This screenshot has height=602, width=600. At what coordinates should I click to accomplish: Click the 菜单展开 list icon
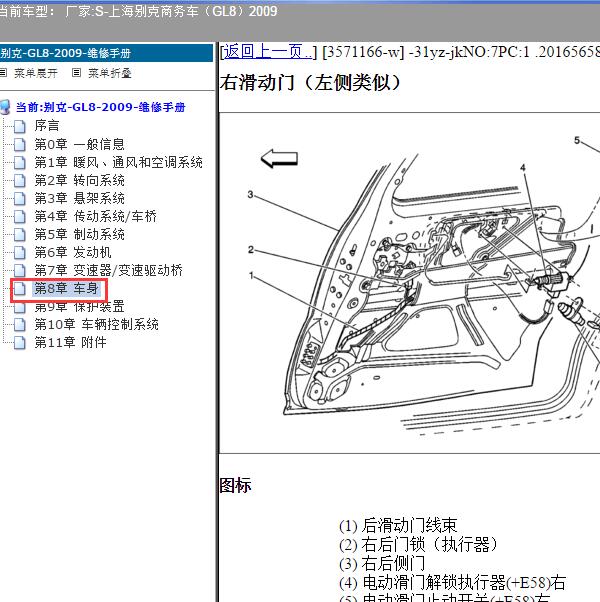tap(3, 72)
